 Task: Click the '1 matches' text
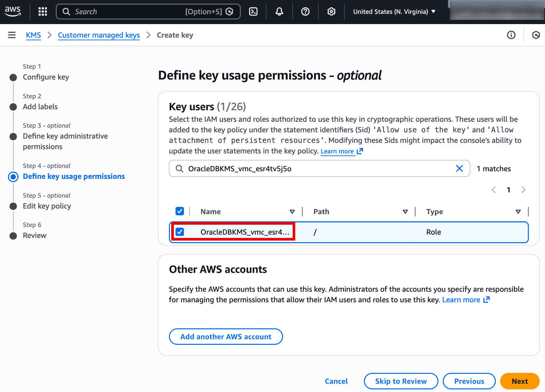pos(494,169)
